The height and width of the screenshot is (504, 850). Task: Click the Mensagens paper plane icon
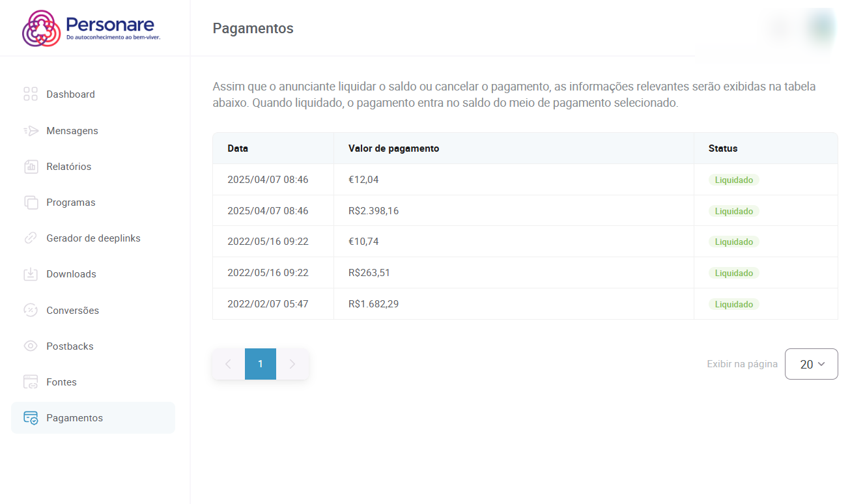click(x=31, y=131)
